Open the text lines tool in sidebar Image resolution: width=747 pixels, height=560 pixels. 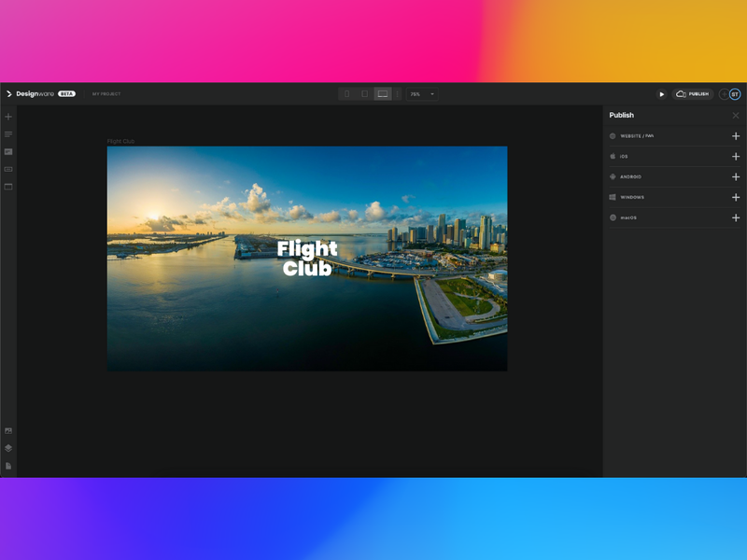pyautogui.click(x=8, y=134)
